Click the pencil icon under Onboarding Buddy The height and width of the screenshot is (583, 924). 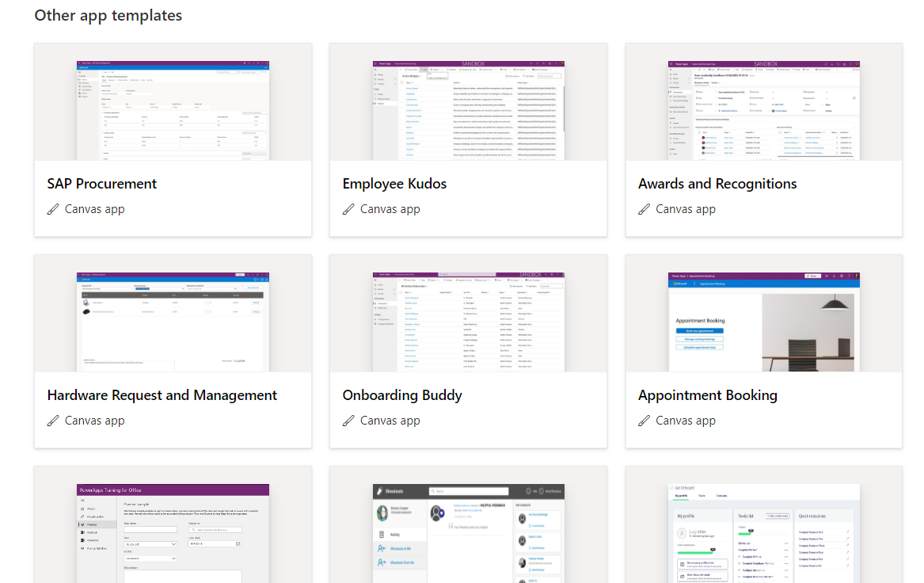349,421
